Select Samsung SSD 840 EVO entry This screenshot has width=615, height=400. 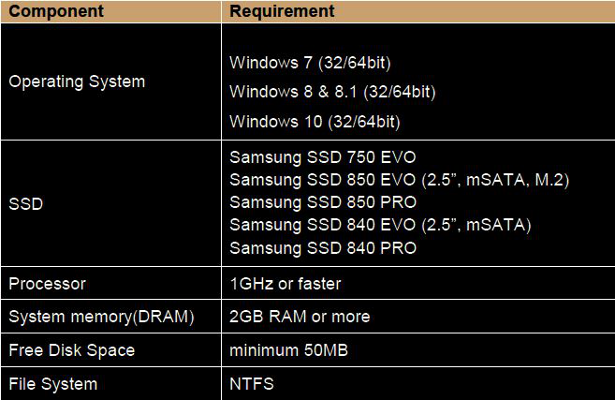click(x=379, y=224)
